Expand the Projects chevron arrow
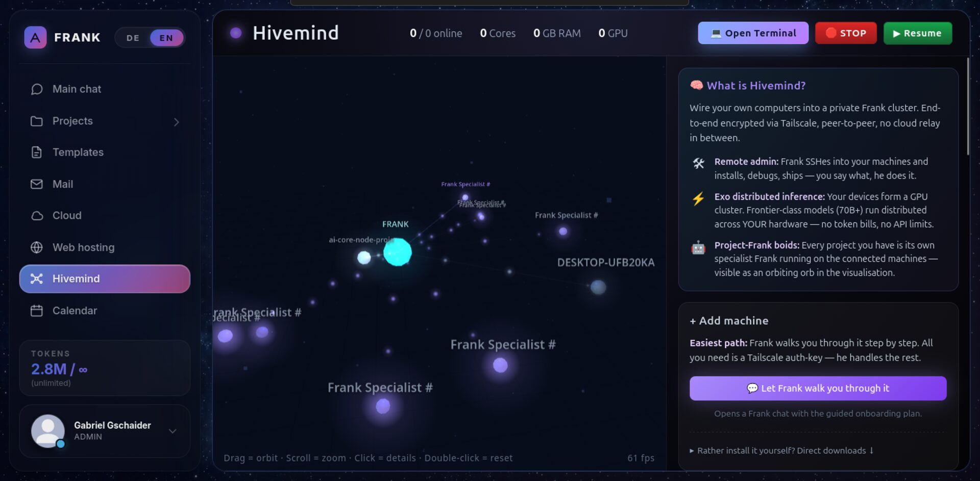Screen dimensions: 980x481 (x=177, y=122)
